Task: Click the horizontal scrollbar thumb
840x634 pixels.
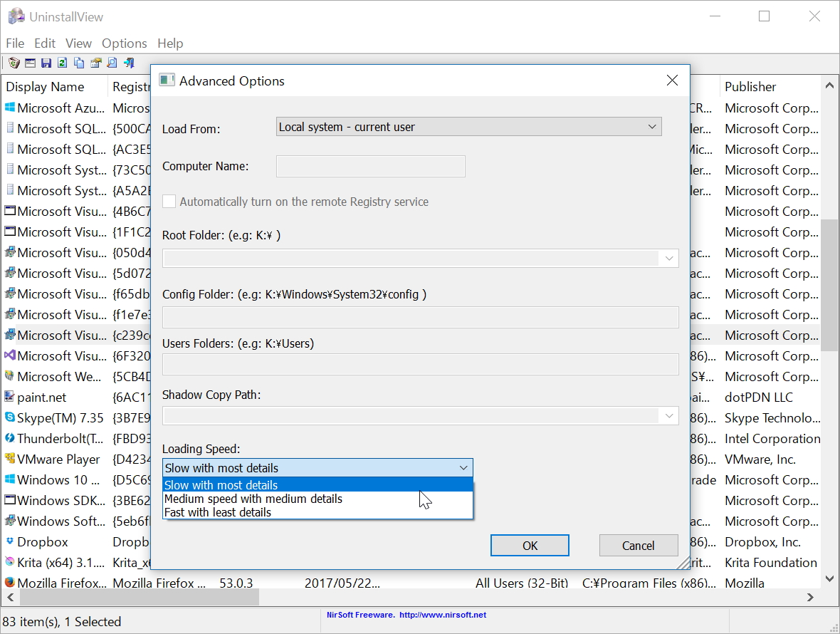Action: click(140, 597)
